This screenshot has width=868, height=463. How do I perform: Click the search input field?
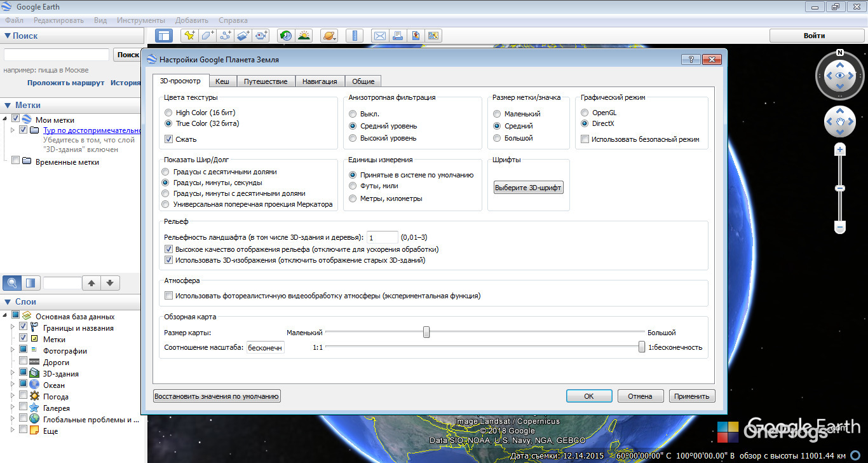point(57,55)
